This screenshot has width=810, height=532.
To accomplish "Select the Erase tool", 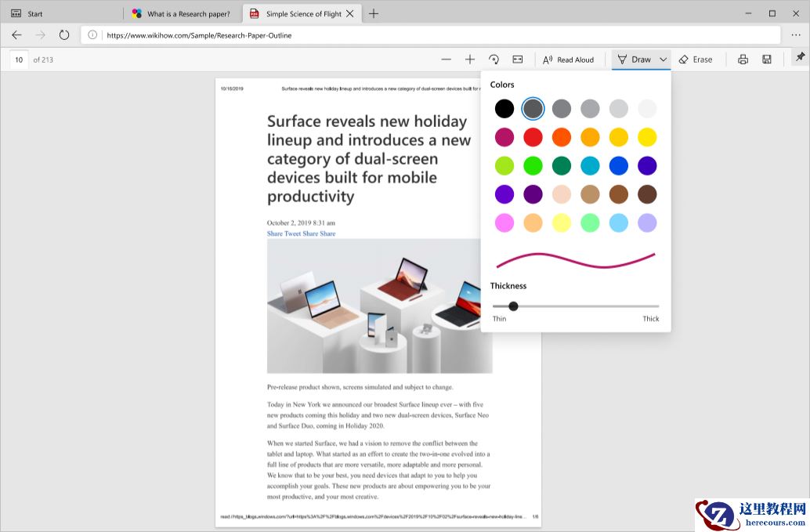I will point(696,60).
